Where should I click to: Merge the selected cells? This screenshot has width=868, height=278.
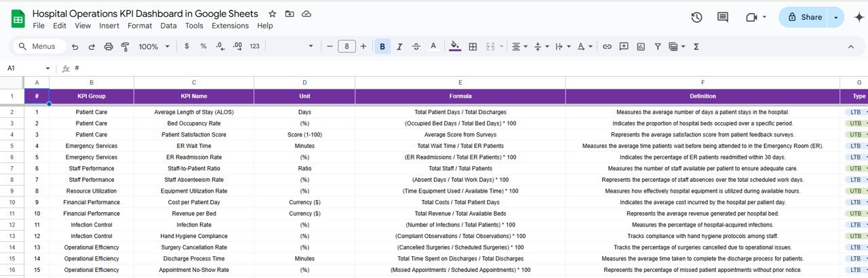[x=490, y=47]
